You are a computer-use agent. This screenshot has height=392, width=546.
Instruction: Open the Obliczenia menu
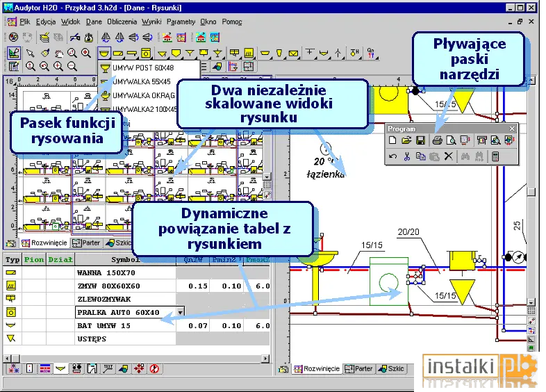click(122, 22)
